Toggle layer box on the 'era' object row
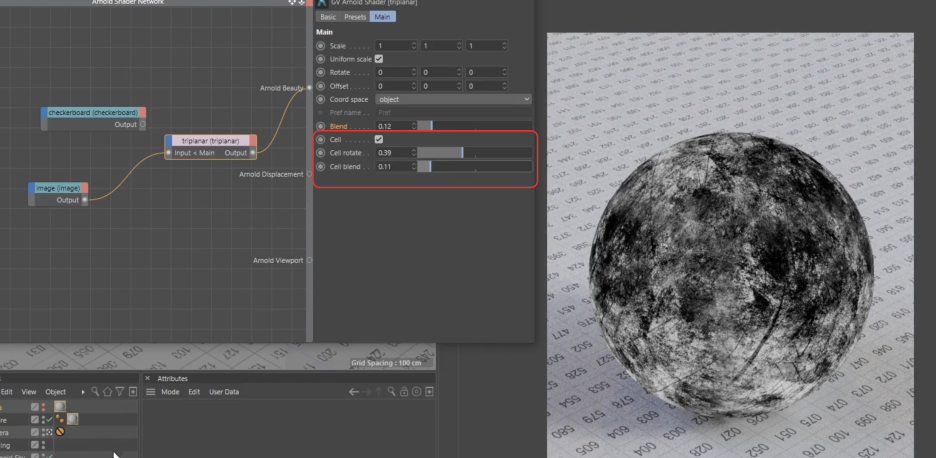Screen dimensions: 936x458 coord(35,432)
